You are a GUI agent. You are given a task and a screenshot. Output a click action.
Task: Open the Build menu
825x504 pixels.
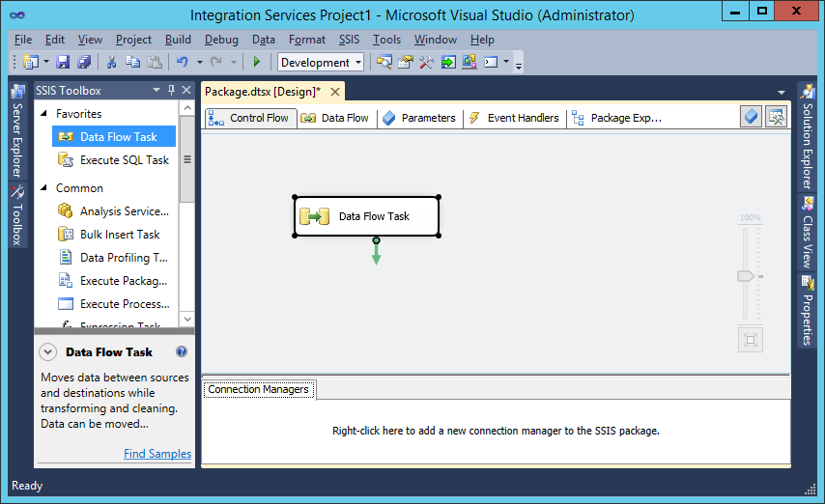pos(178,40)
